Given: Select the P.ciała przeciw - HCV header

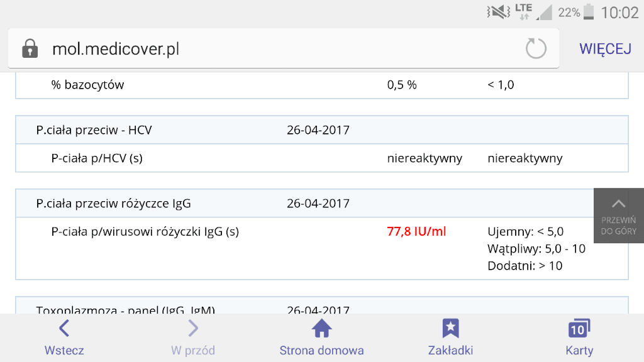Looking at the screenshot, I should [94, 130].
